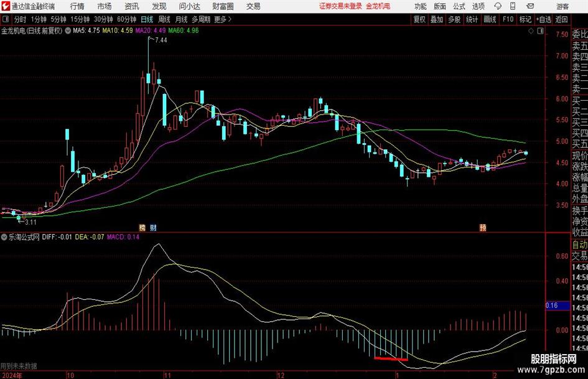Viewport: 588px width, 379px height.
Task: Click the 用到未来数据 notice text
Action: (x=19, y=366)
